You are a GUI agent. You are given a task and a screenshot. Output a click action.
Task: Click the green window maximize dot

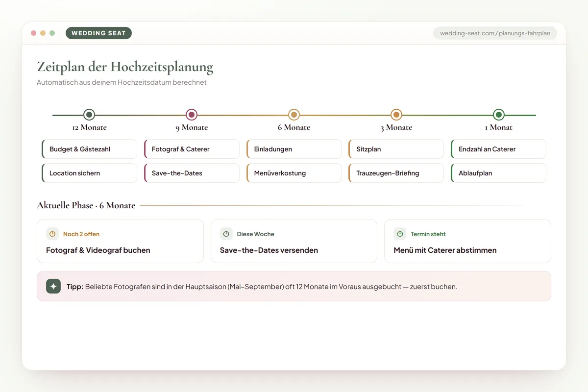[x=52, y=33]
